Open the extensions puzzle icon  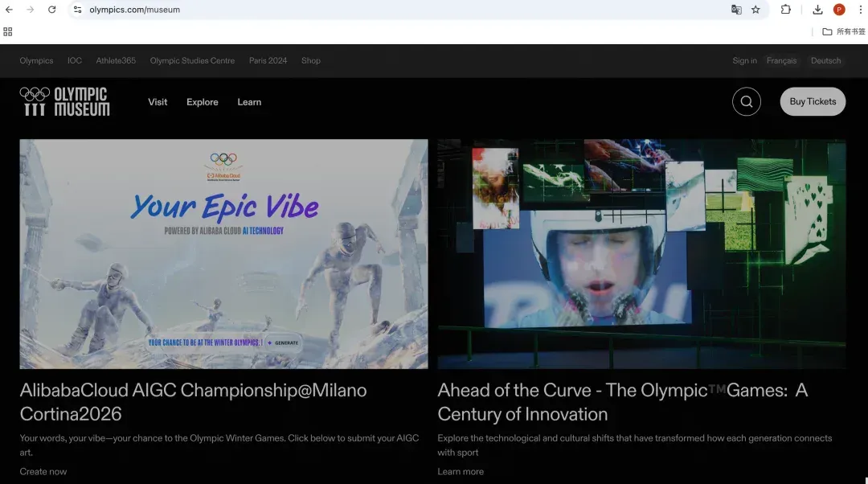[x=785, y=10]
